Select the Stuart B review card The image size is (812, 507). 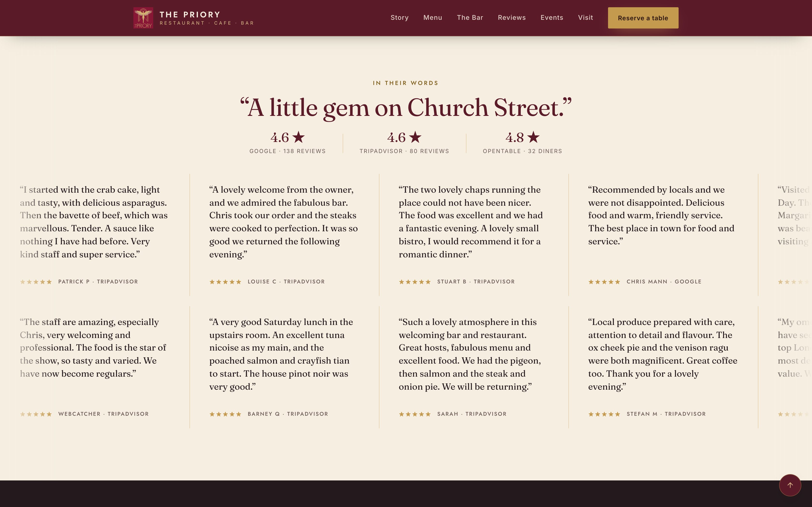click(x=474, y=235)
